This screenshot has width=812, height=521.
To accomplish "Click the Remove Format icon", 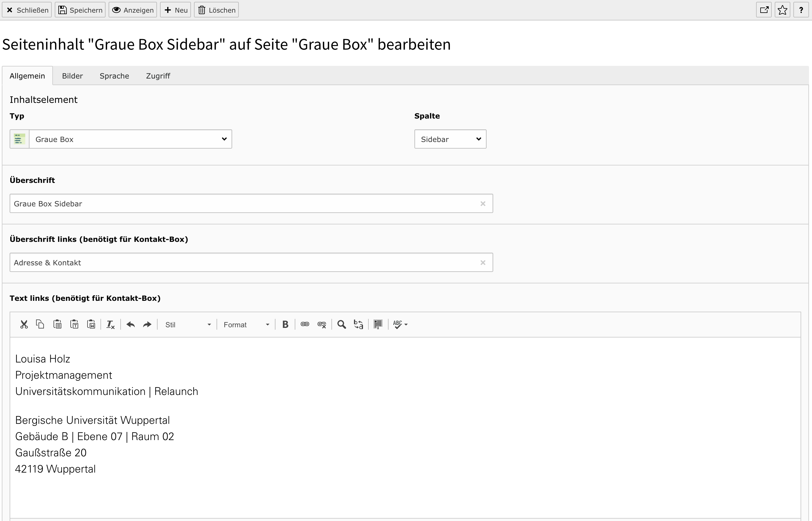I will point(110,325).
